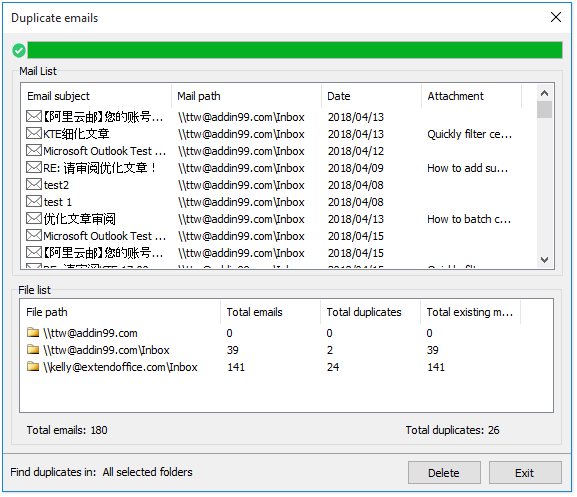577x497 pixels.
Task: Click green checkmark completion icon
Action: click(19, 50)
